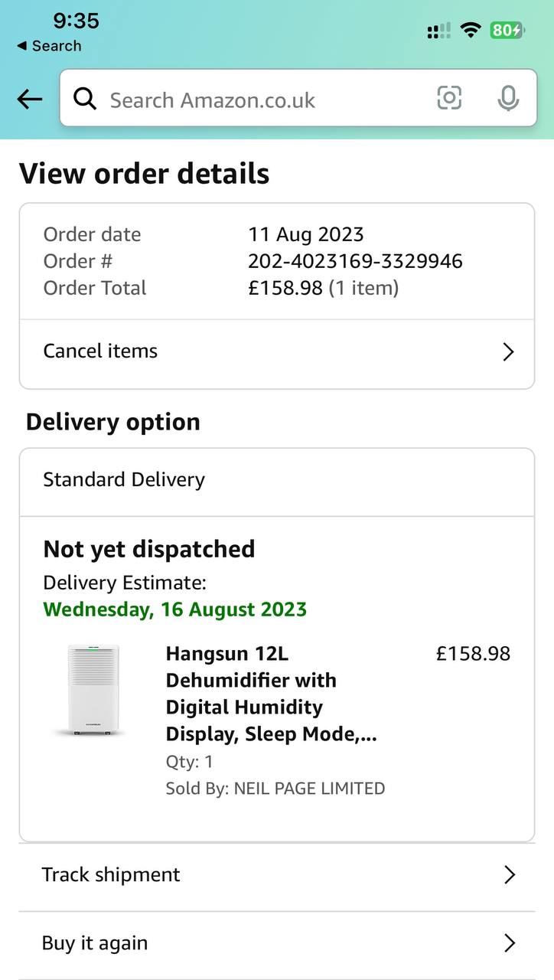The width and height of the screenshot is (554, 980).
Task: Expand Cancel items chevron arrow
Action: tap(508, 351)
